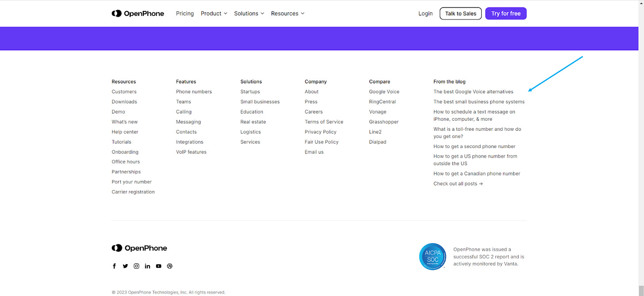The width and height of the screenshot is (644, 296).
Task: Open the Education solutions link
Action: click(252, 112)
